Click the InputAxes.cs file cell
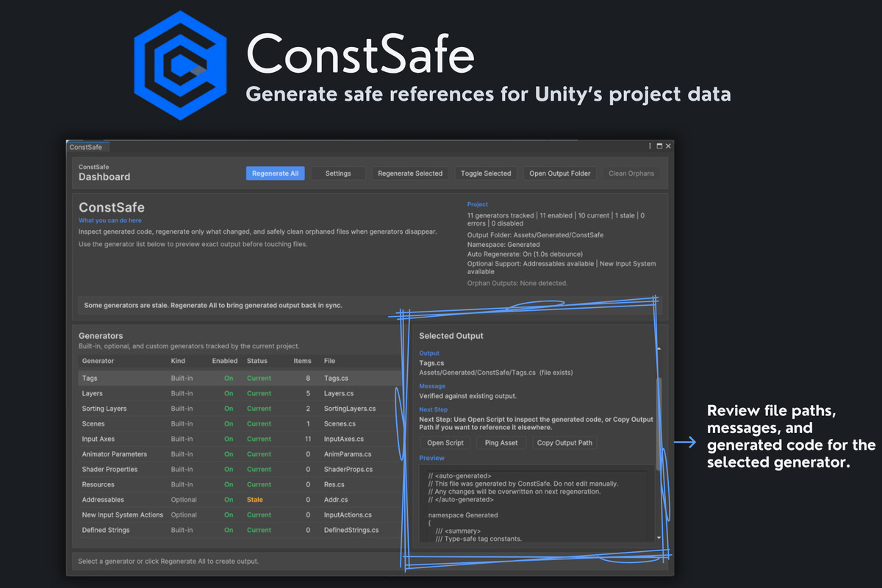The height and width of the screenshot is (588, 882). pos(344,439)
